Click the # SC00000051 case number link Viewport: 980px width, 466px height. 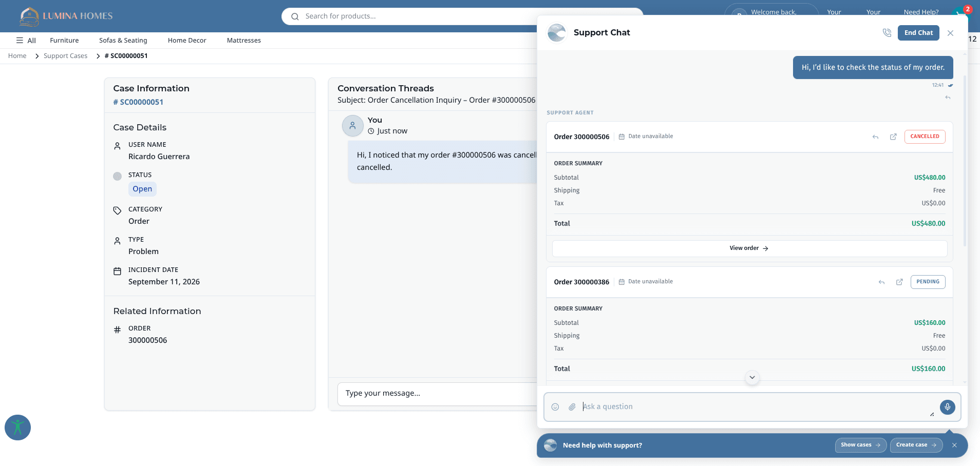138,102
